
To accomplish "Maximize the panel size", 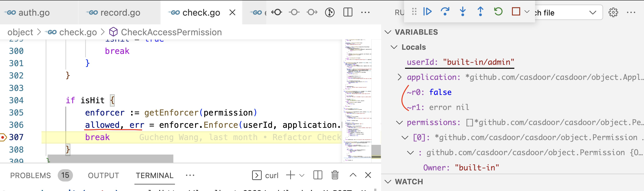I will pyautogui.click(x=353, y=175).
